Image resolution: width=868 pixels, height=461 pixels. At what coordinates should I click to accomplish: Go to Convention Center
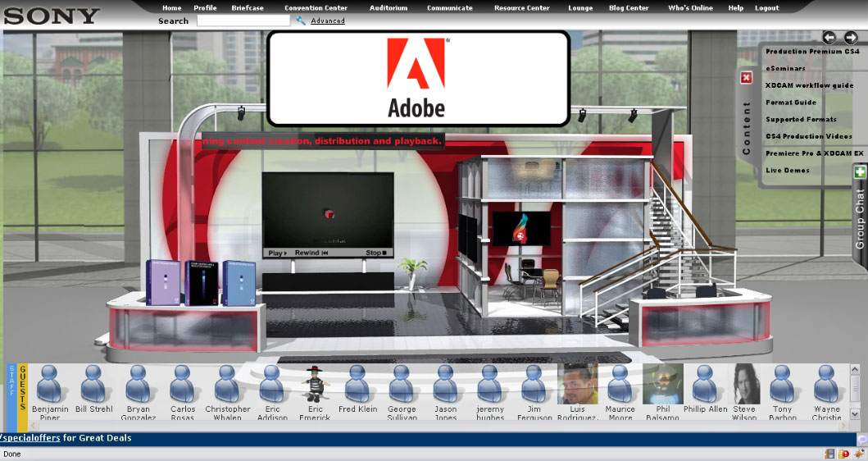point(316,7)
